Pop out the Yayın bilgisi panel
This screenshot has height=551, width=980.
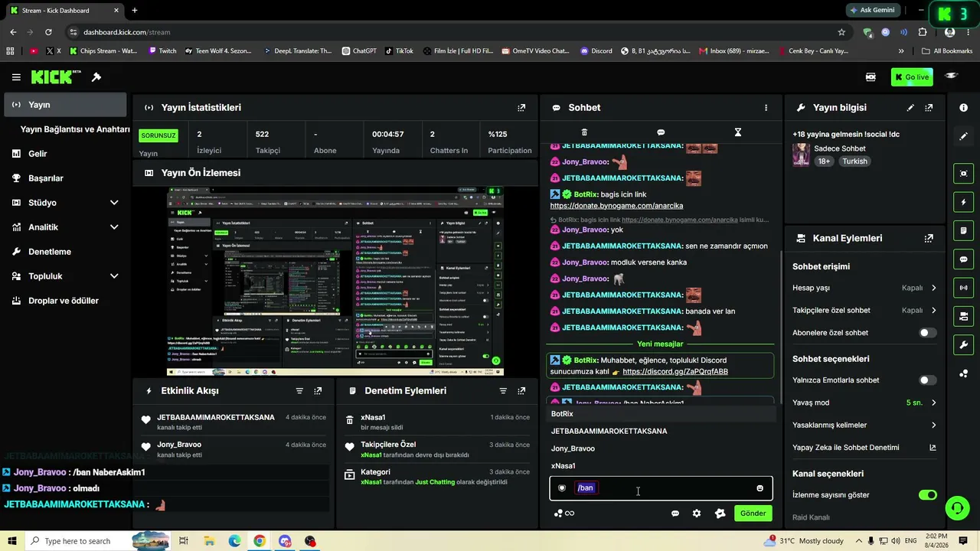point(929,108)
